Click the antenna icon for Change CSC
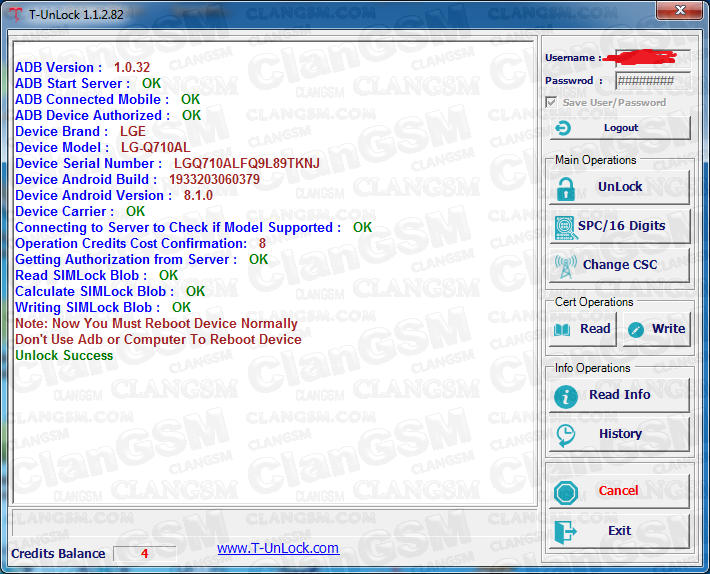The image size is (710, 574). [566, 266]
